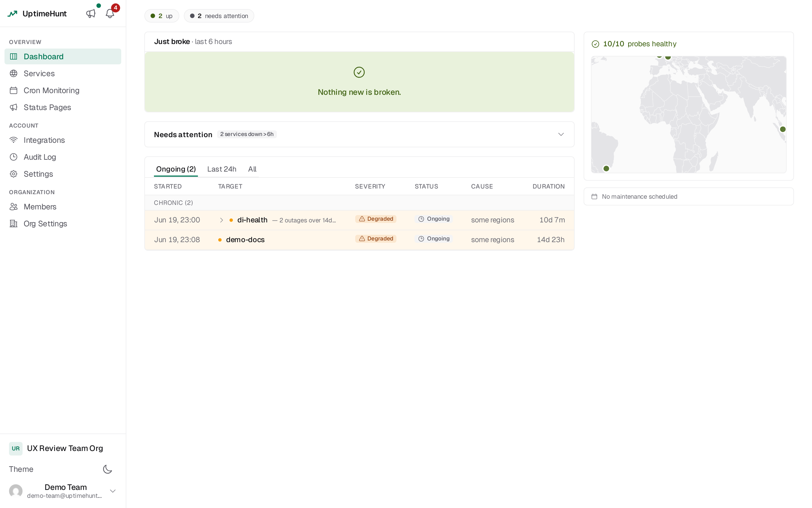Click the 2 services down >6h badge

click(x=247, y=134)
